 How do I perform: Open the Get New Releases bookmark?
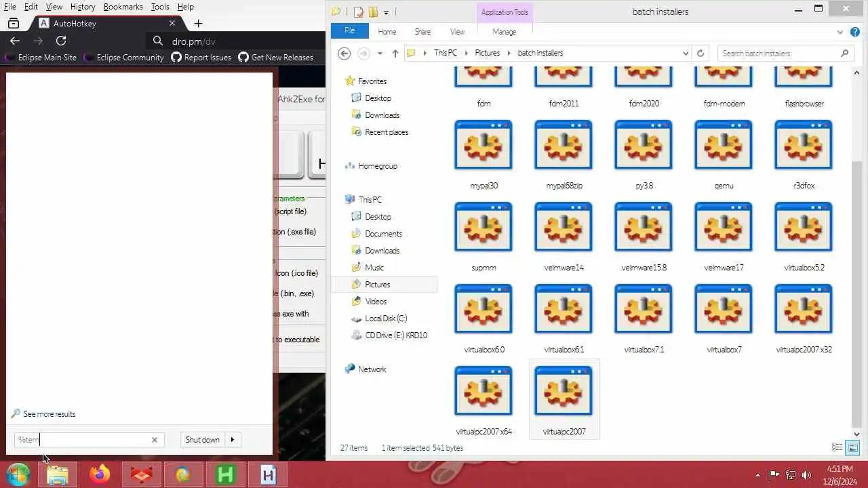276,58
